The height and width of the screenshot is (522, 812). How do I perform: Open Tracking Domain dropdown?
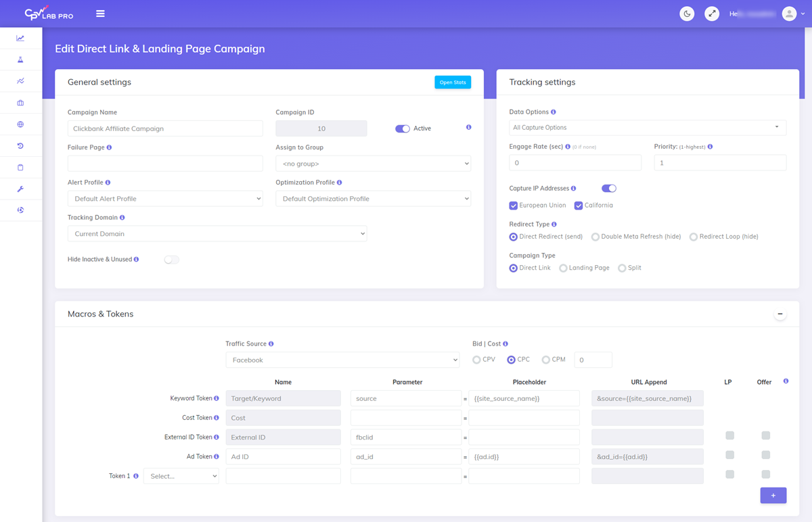point(217,233)
